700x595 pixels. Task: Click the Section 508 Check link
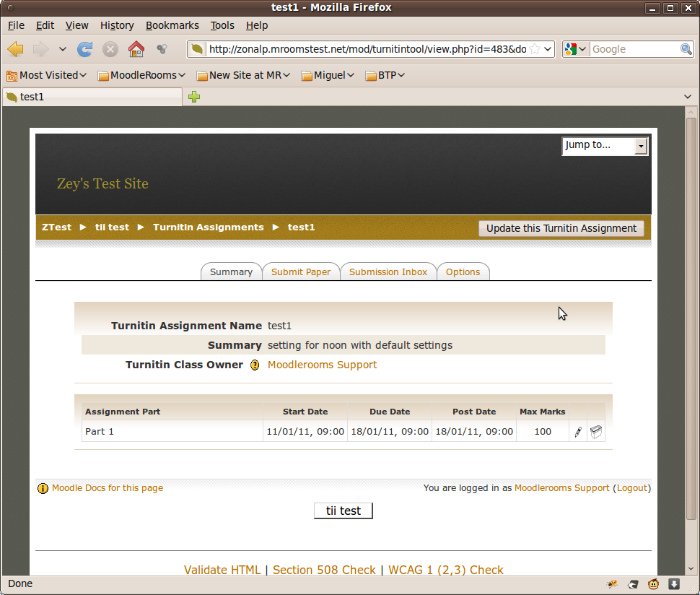tap(324, 570)
